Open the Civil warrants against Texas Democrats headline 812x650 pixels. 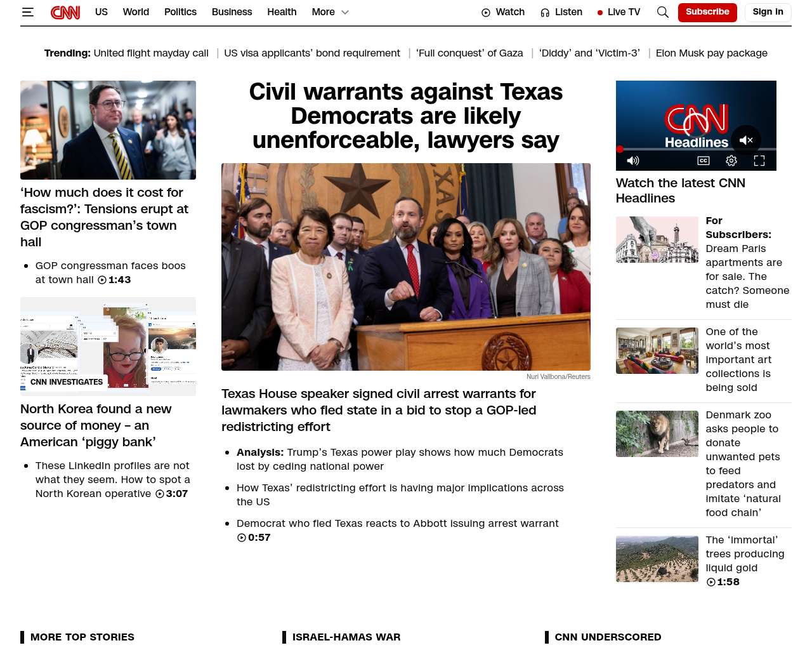406,116
